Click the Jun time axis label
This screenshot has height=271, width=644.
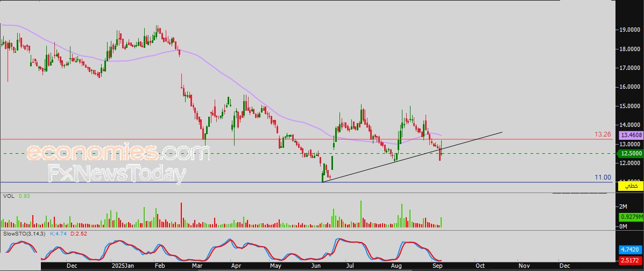316,266
